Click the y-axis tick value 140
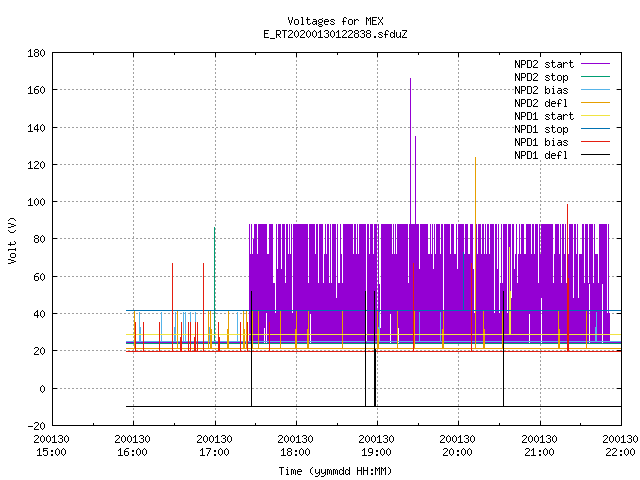The height and width of the screenshot is (480, 640). click(x=36, y=128)
